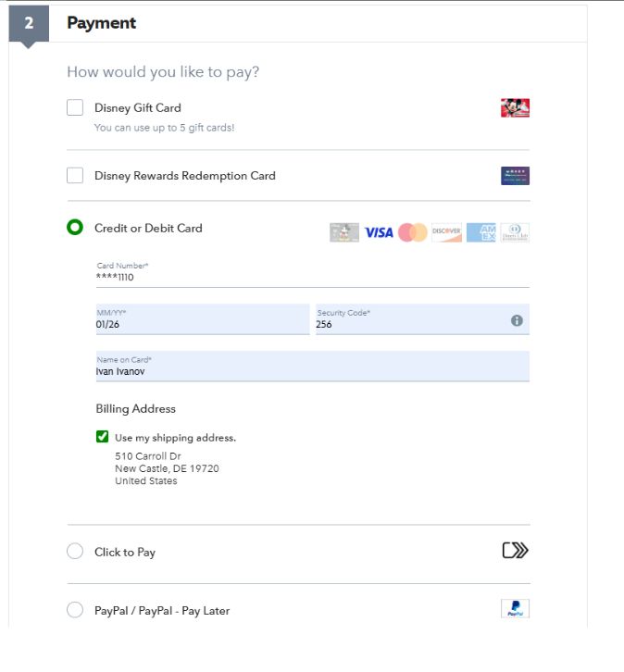The height and width of the screenshot is (672, 624).
Task: Click the Disney Rewards Redemption Card icon
Action: click(x=515, y=176)
